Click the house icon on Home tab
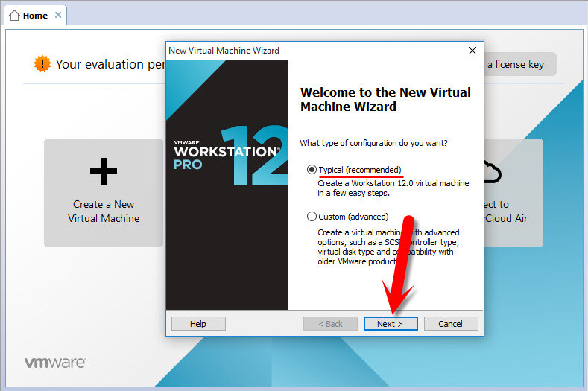The image size is (588, 391). click(x=14, y=16)
